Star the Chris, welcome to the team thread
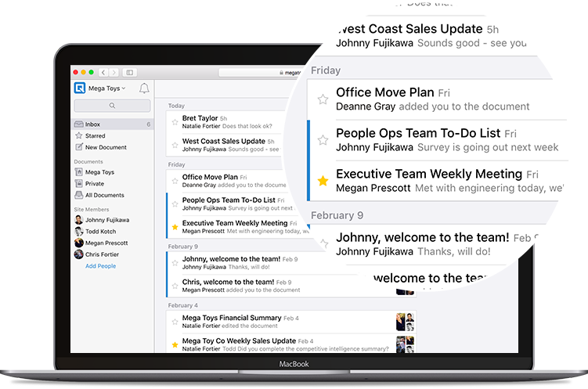Screen dimensions: 588x389 click(175, 286)
